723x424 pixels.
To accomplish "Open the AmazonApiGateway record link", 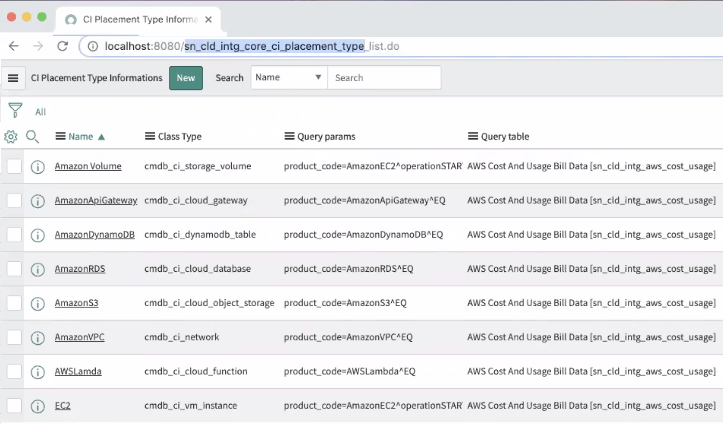I will 96,200.
